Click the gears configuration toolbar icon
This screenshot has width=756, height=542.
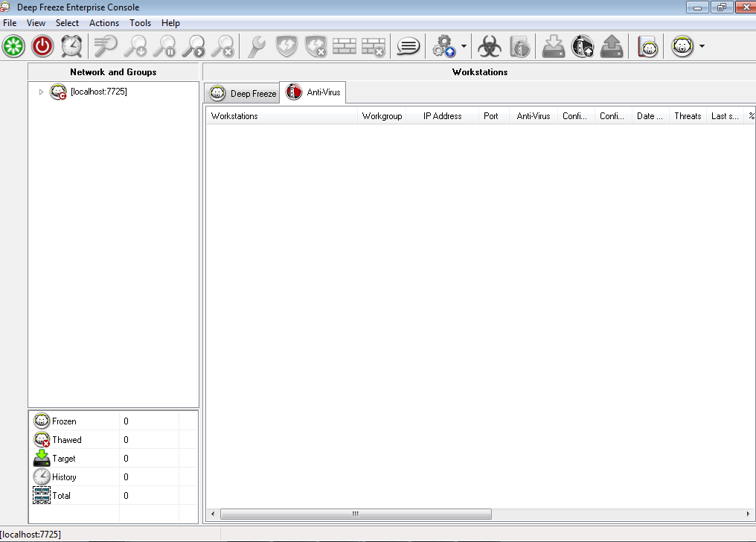[x=443, y=46]
